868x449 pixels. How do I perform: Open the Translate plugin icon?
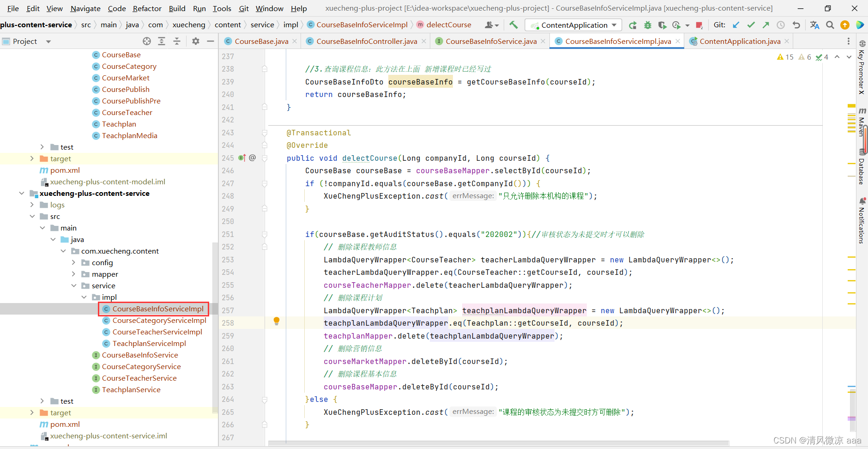pos(814,25)
